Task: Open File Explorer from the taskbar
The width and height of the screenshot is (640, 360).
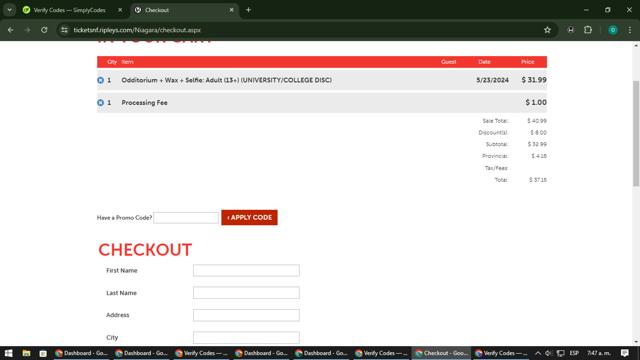Action: tap(26, 353)
